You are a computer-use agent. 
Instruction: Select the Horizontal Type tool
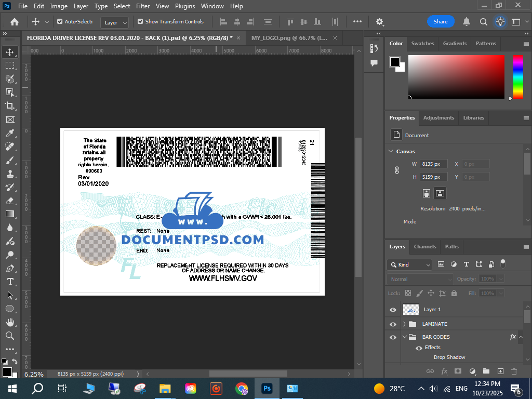pyautogui.click(x=10, y=282)
